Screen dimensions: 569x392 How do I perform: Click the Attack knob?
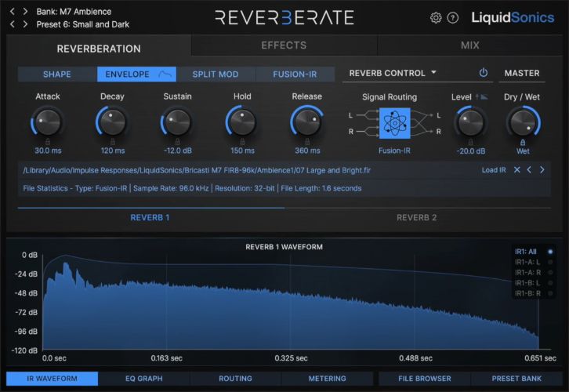click(47, 122)
